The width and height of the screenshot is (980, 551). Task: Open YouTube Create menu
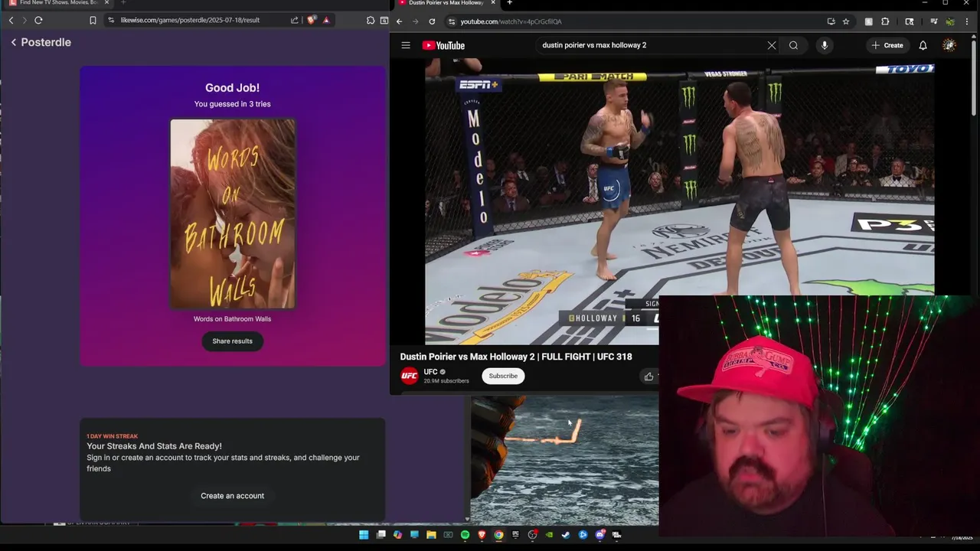[887, 45]
